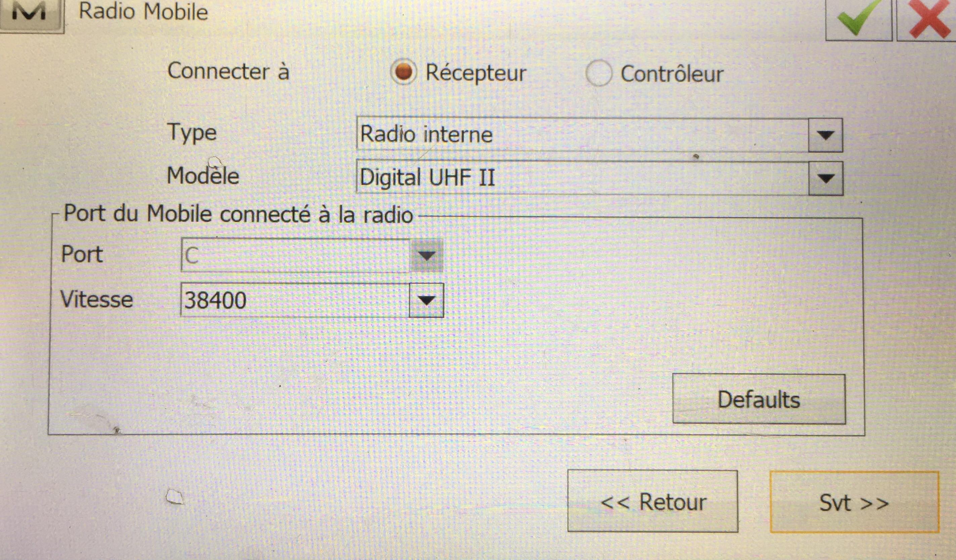Click the Contrôleur label text
Viewport: 956px width, 560px height.
coord(672,74)
